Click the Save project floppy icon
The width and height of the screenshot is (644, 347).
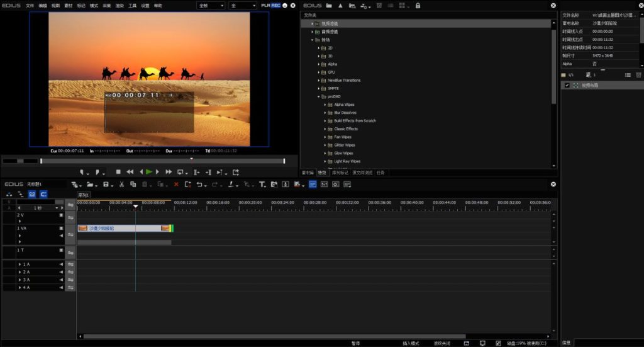[106, 184]
